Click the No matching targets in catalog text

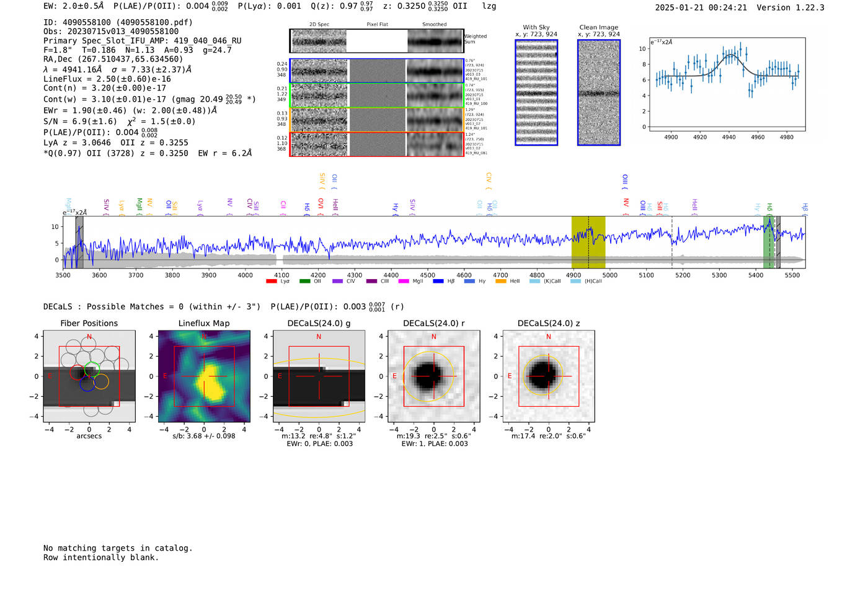click(118, 548)
